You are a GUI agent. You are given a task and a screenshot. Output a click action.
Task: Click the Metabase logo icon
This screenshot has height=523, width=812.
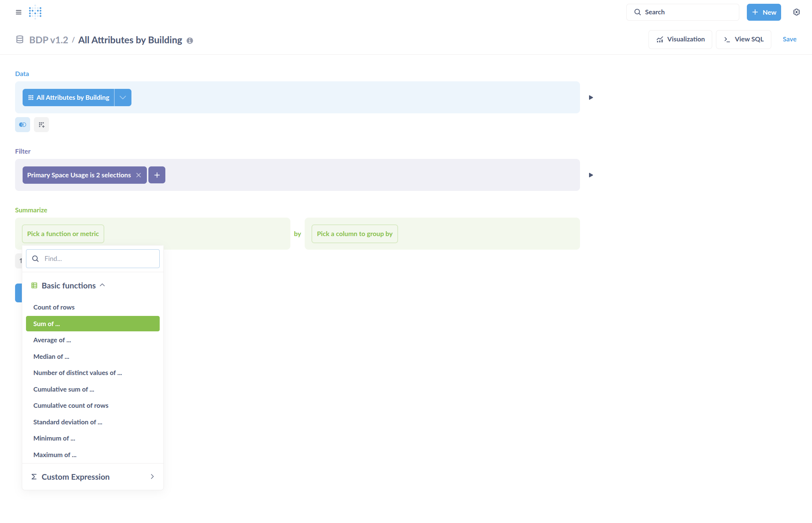35,12
